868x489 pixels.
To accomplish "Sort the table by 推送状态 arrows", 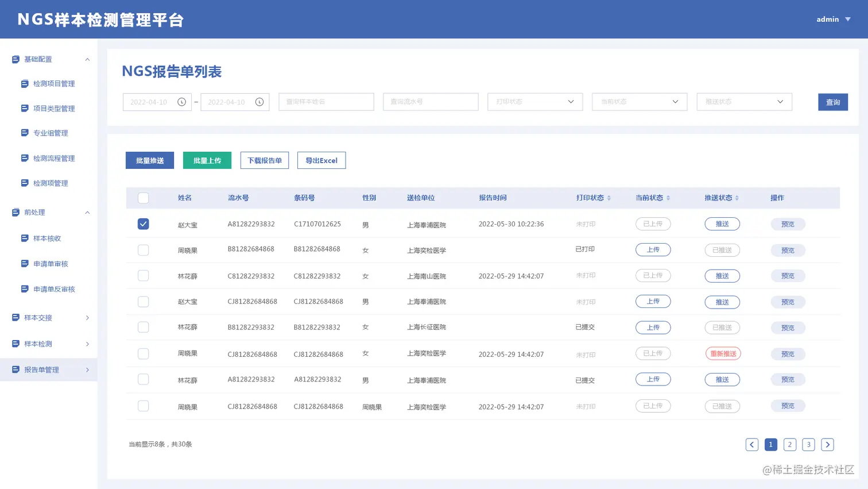I will (x=737, y=198).
